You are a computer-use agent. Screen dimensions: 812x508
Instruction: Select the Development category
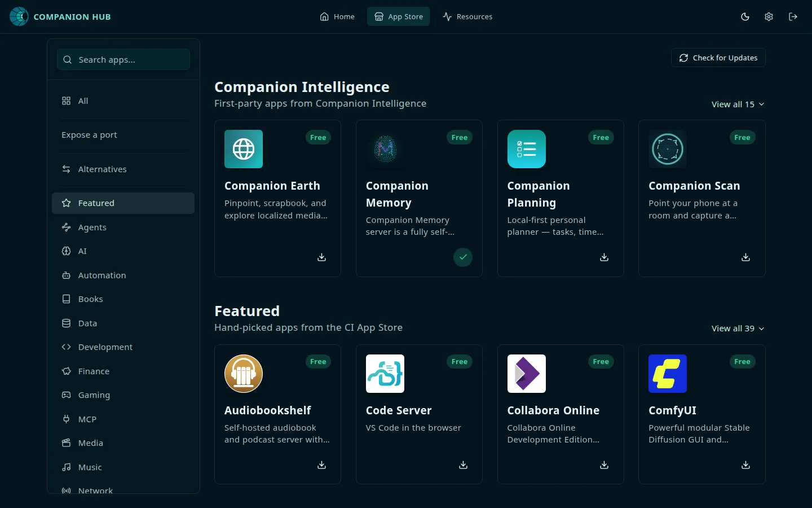123,347
